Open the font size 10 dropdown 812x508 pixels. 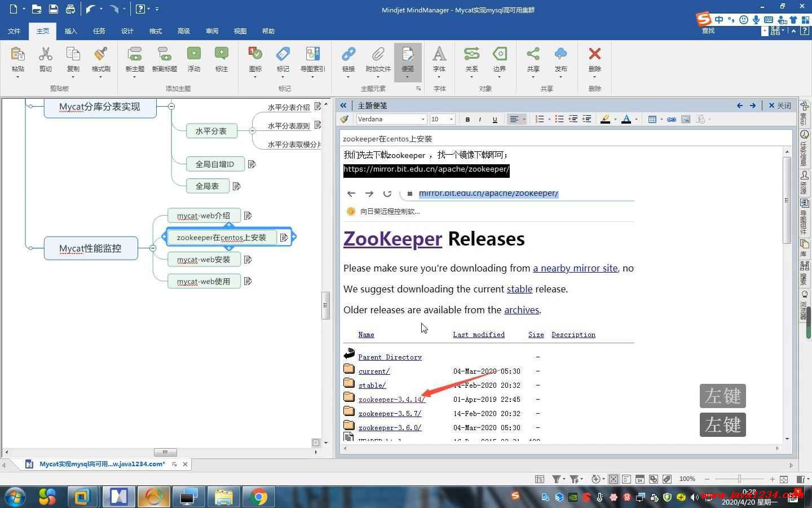click(x=451, y=119)
